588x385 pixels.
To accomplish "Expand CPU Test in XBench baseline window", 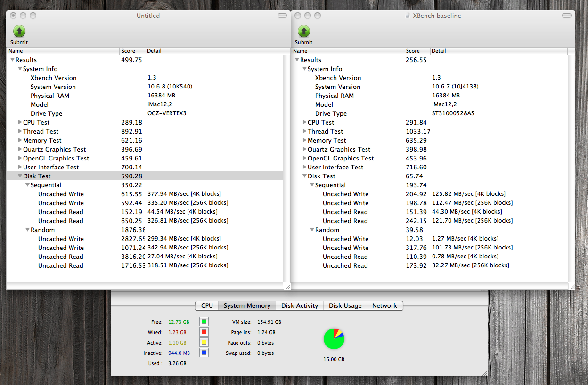I will [304, 122].
